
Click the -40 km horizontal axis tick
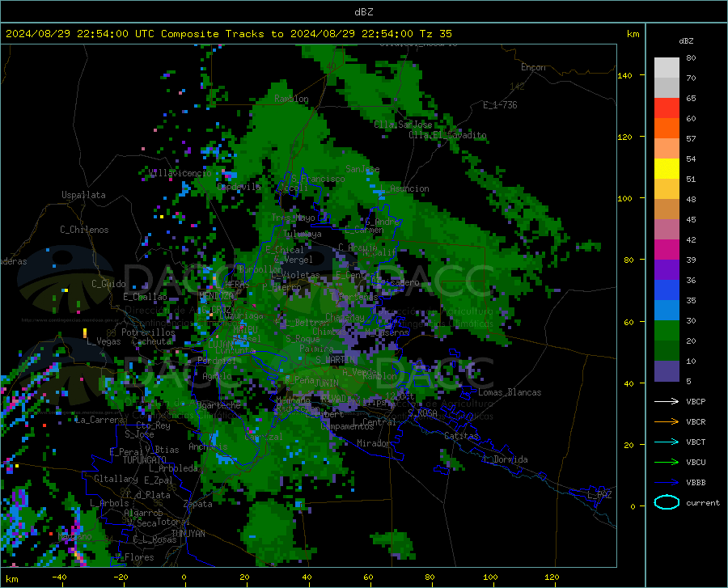click(59, 577)
